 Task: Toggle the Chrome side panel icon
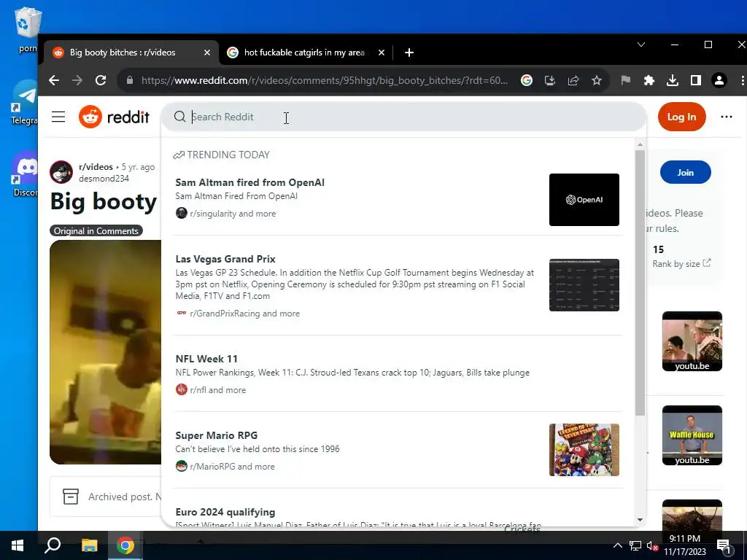695,80
